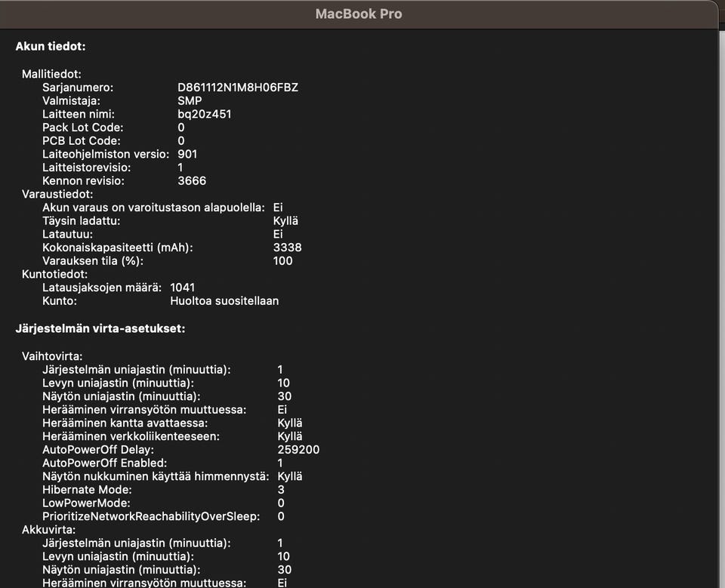Image resolution: width=725 pixels, height=588 pixels.
Task: Click the Vaihtovirta section label
Action: (x=52, y=356)
